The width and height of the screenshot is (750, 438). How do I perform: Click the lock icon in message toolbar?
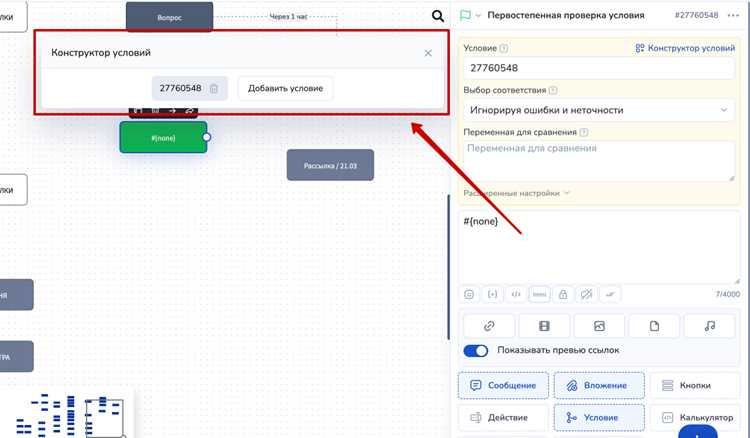(x=563, y=294)
